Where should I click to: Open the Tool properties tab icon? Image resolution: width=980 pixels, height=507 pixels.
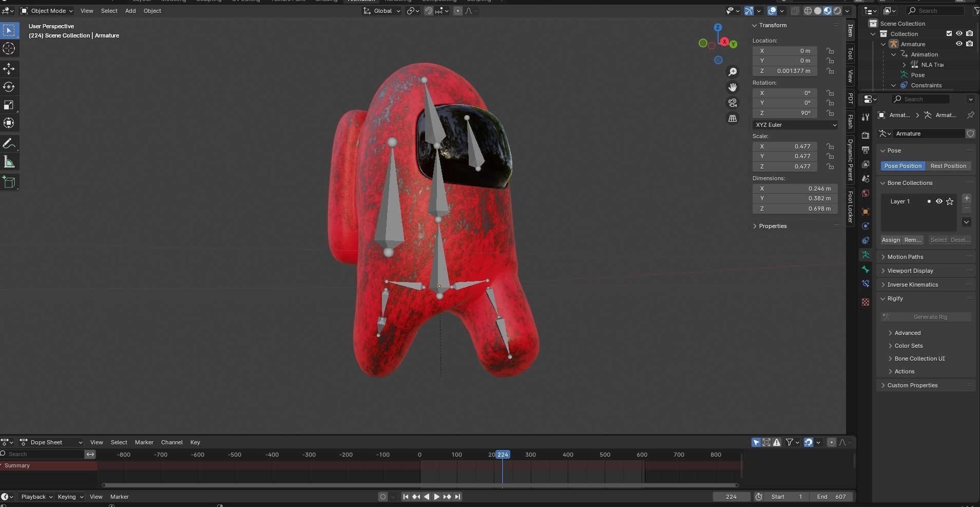[866, 117]
